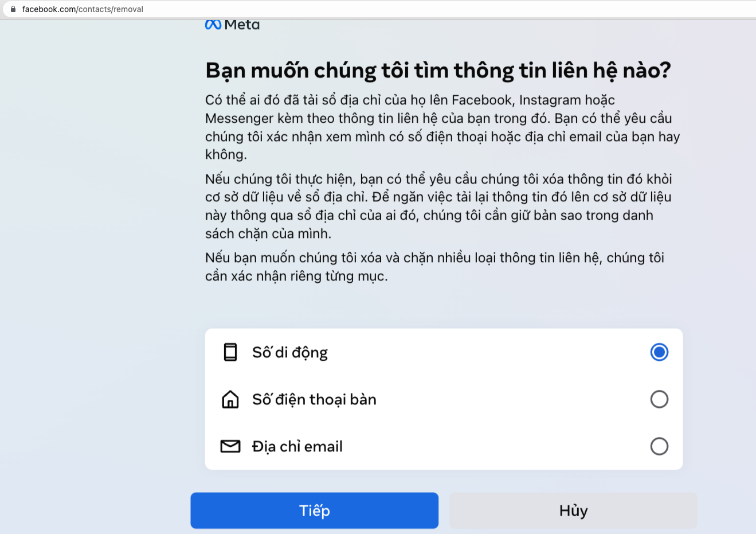Click paragraph starting Nếu bạn muốn chúng tôi xóa
756x534 pixels.
click(x=434, y=267)
